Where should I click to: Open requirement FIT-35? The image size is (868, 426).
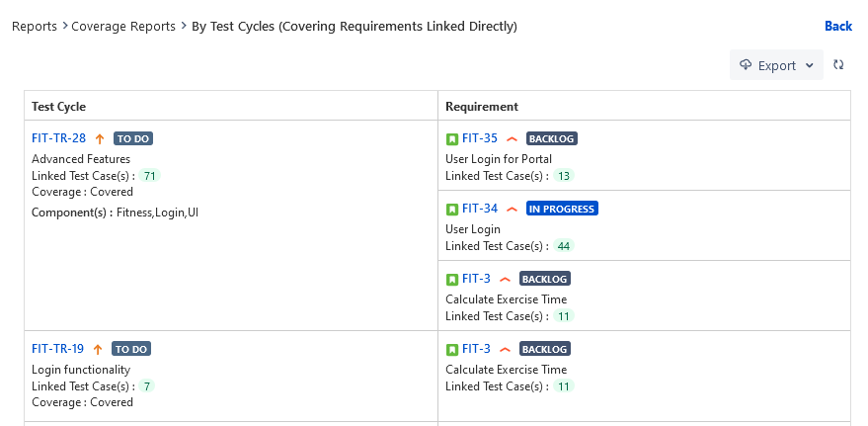(480, 138)
